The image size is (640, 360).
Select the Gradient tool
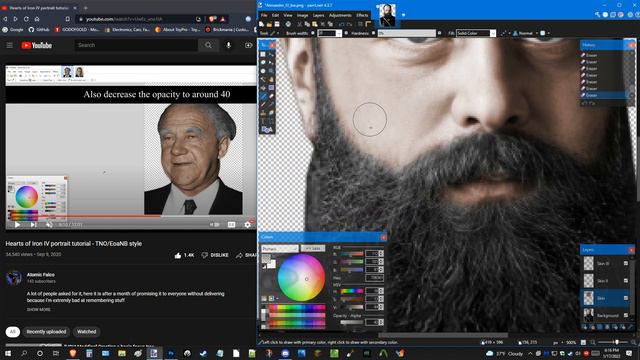click(271, 88)
